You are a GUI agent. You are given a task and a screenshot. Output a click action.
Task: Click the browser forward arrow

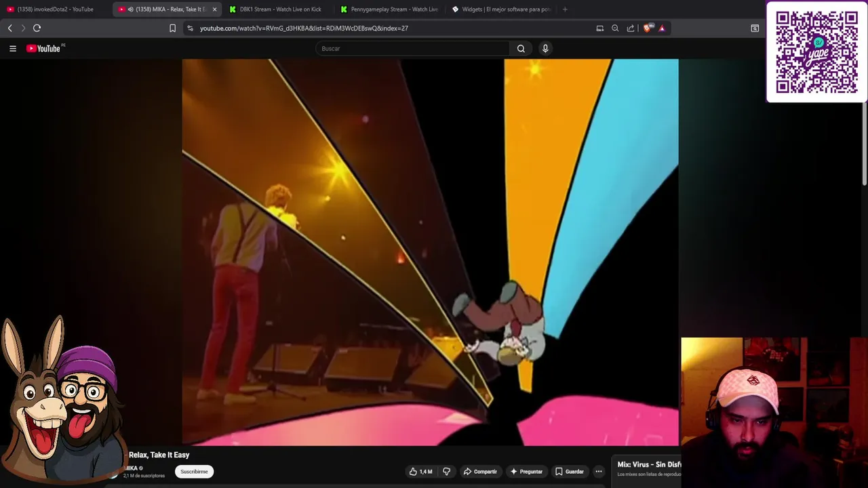[23, 28]
